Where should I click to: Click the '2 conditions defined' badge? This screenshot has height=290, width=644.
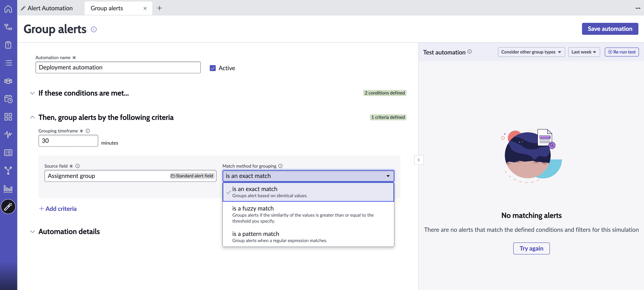click(385, 93)
